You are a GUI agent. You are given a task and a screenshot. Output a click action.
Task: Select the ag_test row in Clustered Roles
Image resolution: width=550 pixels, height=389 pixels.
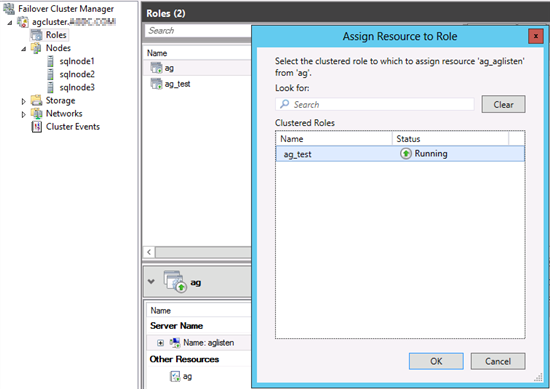pyautogui.click(x=400, y=154)
